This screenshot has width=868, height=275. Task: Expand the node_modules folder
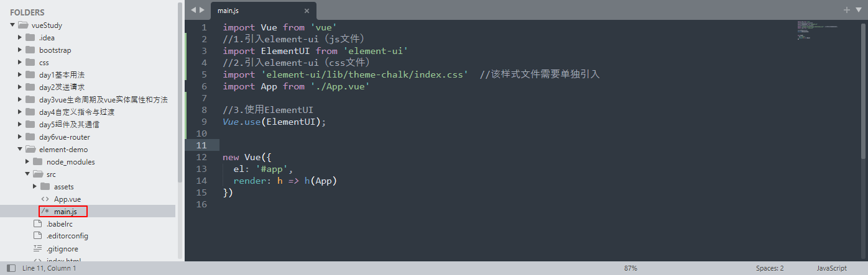[27, 161]
